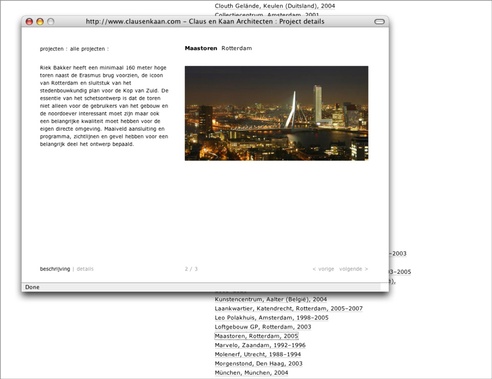Open 'Morgenstond, Den Haag, 2003' link
Screen dimensions: 492x379
tap(259, 364)
